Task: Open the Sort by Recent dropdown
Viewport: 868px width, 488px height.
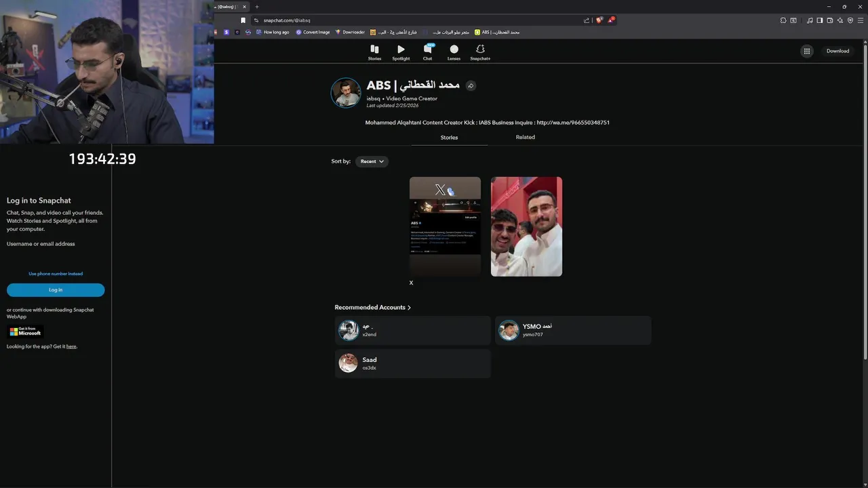Action: point(372,161)
